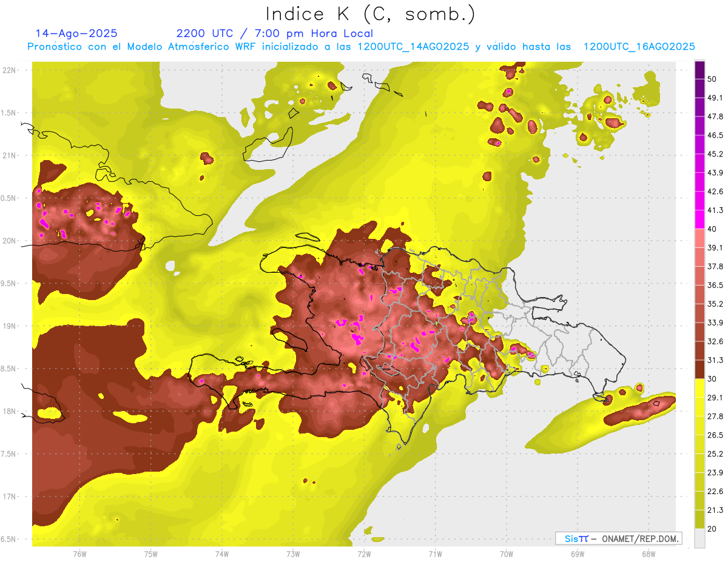Click the '70W' longitude label
This screenshot has height=562, width=728.
506,554
